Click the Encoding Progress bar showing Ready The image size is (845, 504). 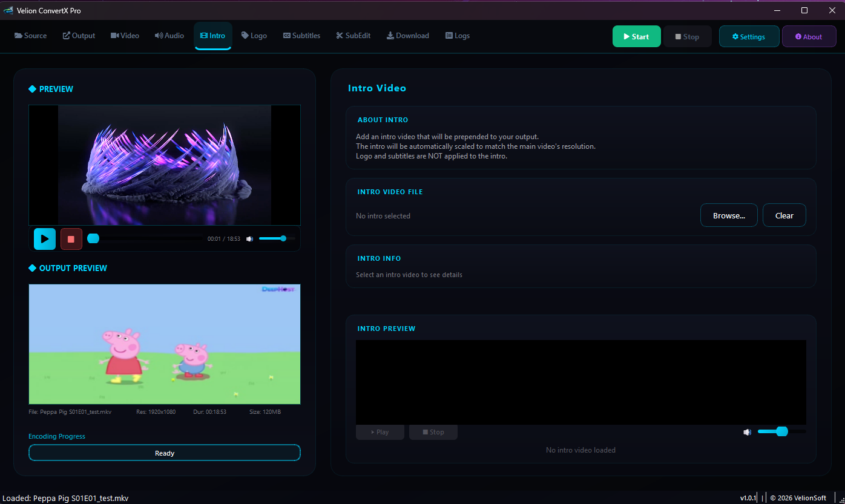[165, 453]
